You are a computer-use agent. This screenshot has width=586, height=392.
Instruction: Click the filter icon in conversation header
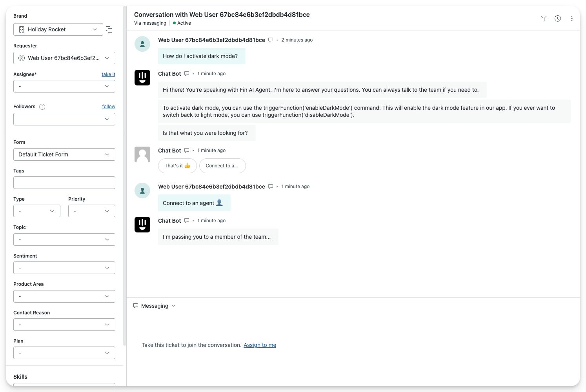click(x=543, y=18)
